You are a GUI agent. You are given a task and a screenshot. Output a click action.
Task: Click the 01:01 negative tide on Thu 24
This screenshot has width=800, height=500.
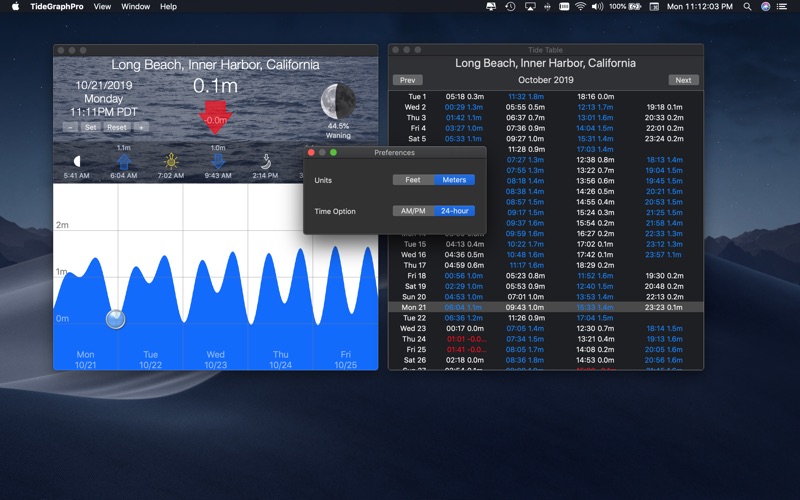[x=466, y=339]
